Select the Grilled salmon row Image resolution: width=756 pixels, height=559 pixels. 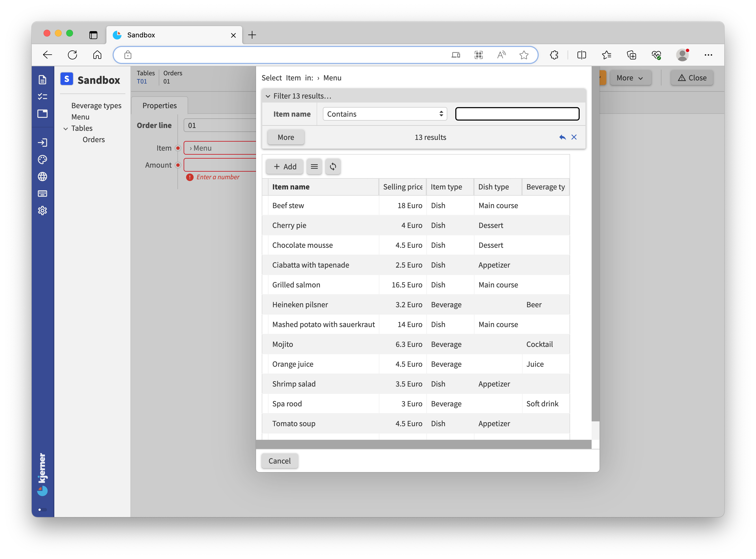pyautogui.click(x=416, y=285)
